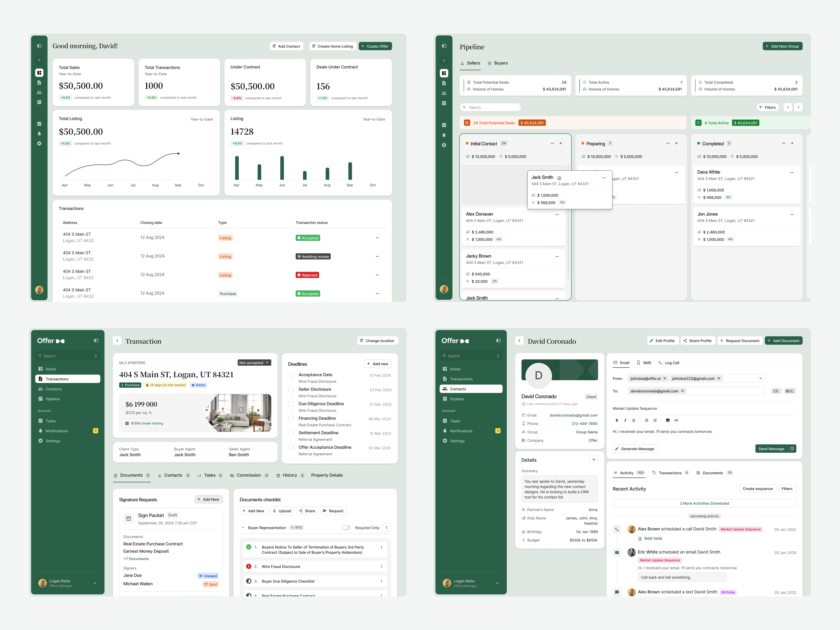Image resolution: width=840 pixels, height=630 pixels.
Task: Add a card to the Initial Contact column
Action: 560,143
